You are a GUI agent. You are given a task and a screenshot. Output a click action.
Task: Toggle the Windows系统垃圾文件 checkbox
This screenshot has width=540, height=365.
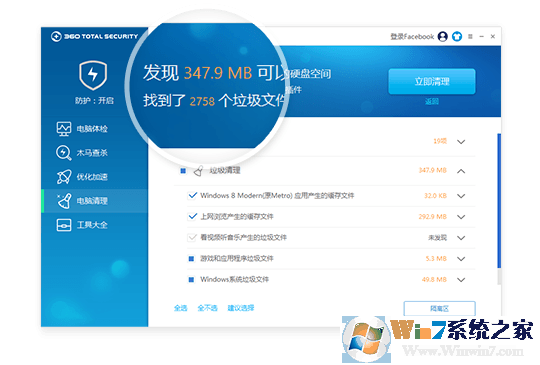click(x=191, y=279)
